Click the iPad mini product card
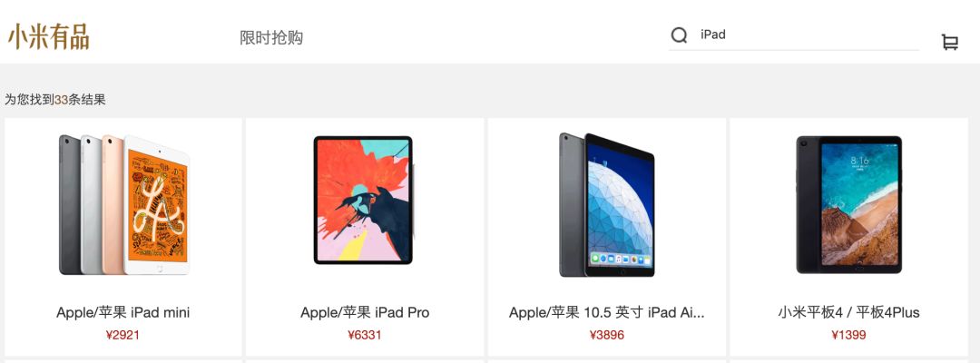 tap(123, 237)
